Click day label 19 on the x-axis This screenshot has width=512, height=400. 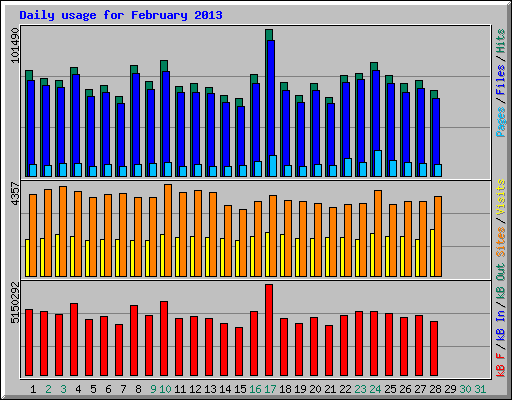click(300, 389)
